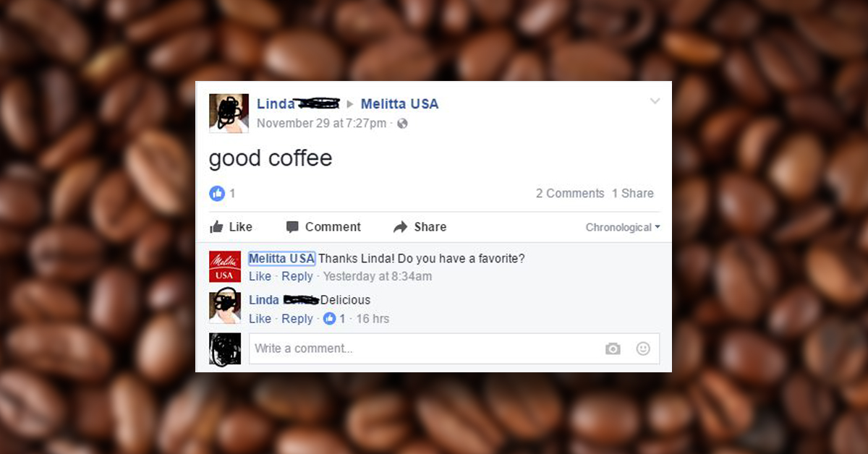Click the blue like reaction icon under the post
This screenshot has height=454, width=868.
[x=217, y=193]
